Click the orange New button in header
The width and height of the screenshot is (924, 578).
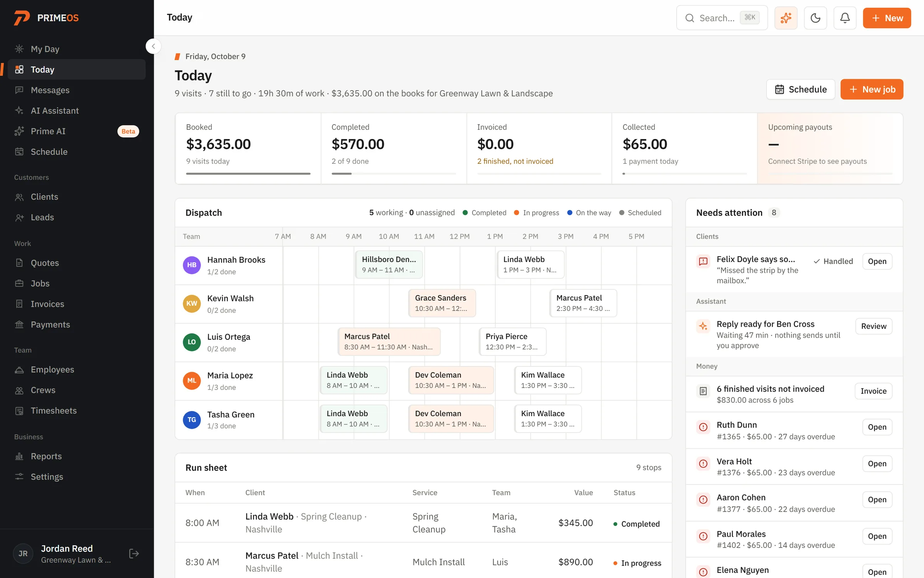pos(887,18)
